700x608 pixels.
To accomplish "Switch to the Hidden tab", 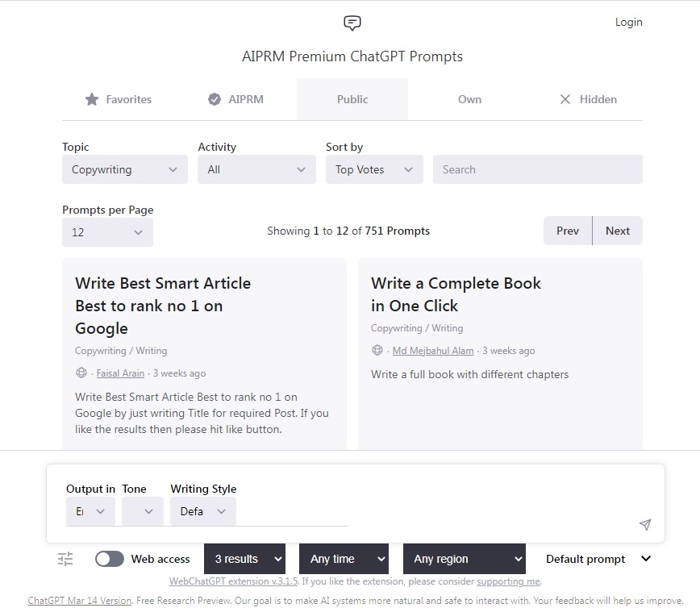I will [x=589, y=99].
